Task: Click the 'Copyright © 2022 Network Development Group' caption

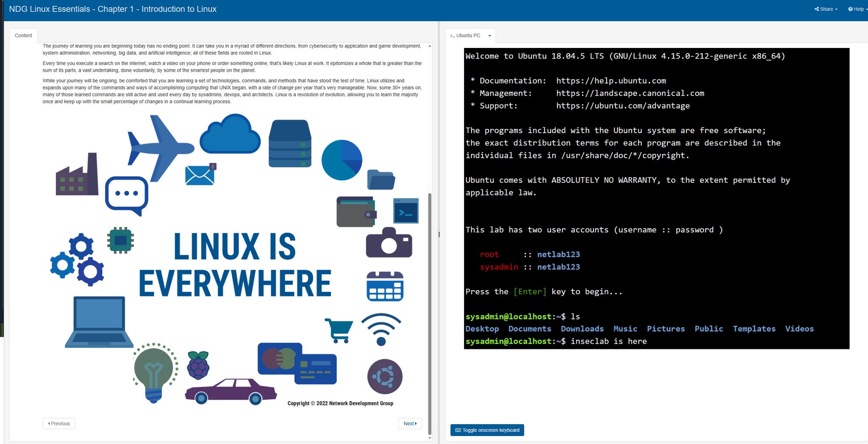Action: (340, 403)
